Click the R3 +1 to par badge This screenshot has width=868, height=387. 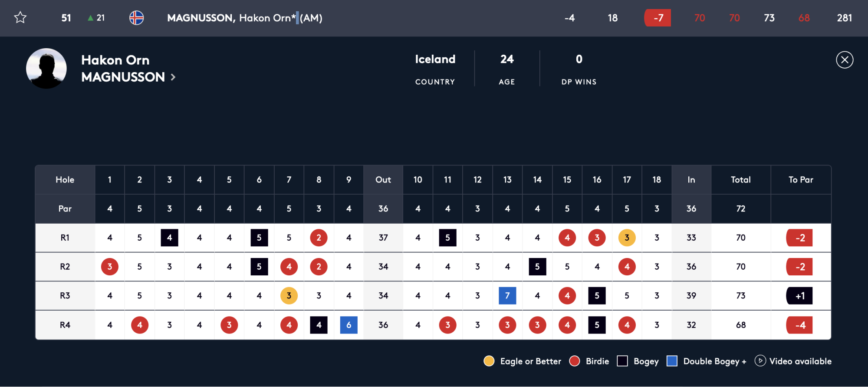coord(799,296)
